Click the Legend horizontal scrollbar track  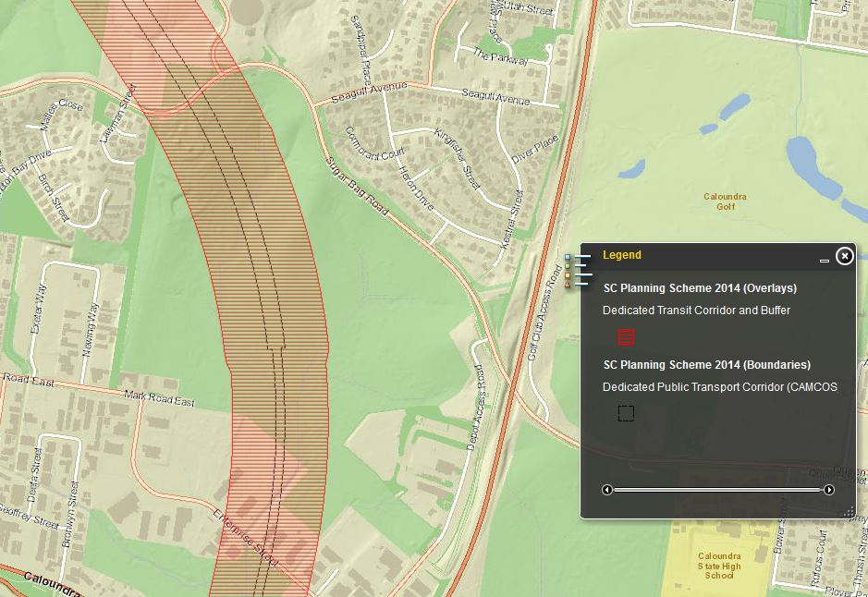click(x=718, y=490)
